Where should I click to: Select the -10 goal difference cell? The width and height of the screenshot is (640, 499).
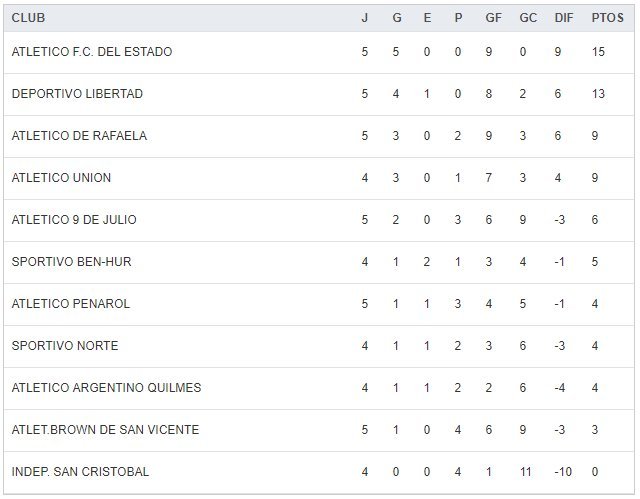[x=564, y=472]
